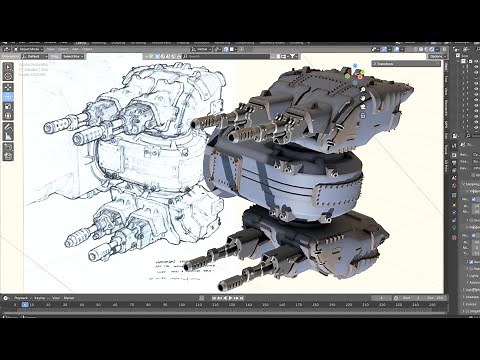Open the Object Mode dropdown
Viewport: 480px width, 360px height.
29,49
